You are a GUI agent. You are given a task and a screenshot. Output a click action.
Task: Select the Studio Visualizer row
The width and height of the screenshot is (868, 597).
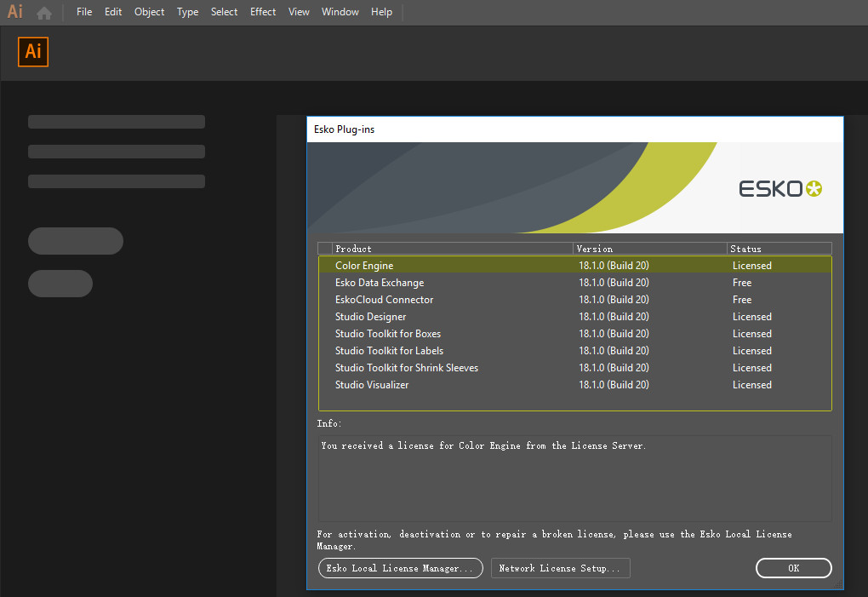[x=575, y=385]
